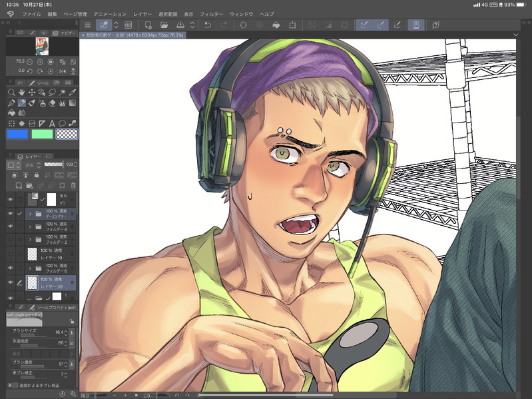Click the Navigator canvas thumbnail

(42, 47)
